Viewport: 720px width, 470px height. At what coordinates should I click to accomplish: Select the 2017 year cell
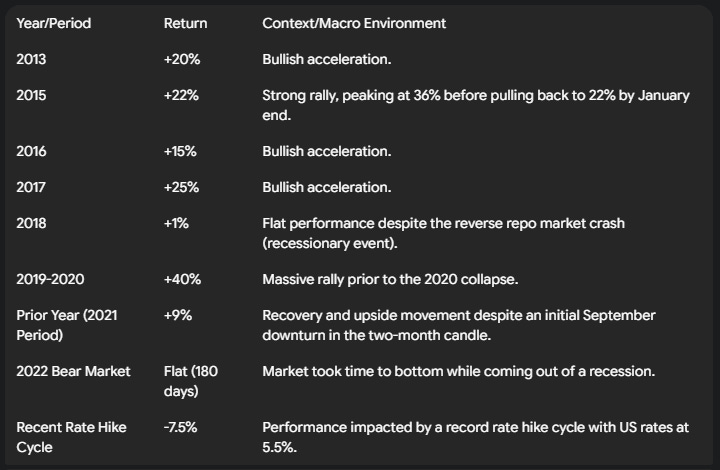click(31, 187)
